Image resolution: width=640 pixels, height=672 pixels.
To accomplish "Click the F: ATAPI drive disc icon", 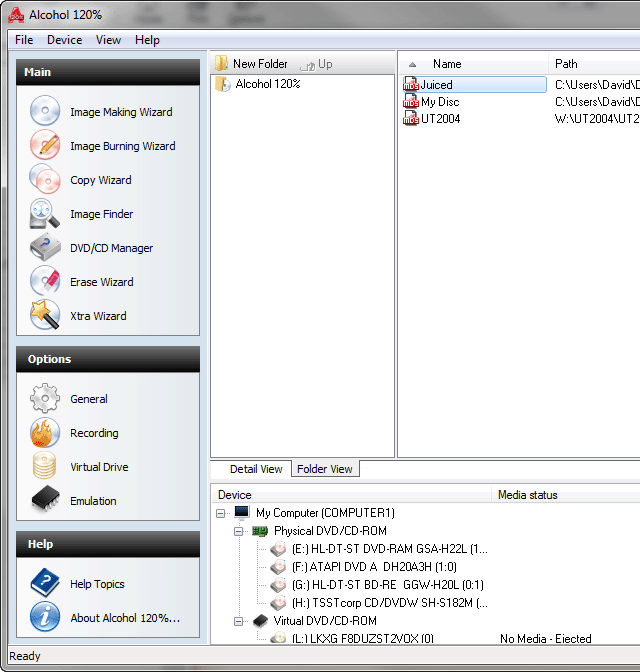I will (278, 567).
